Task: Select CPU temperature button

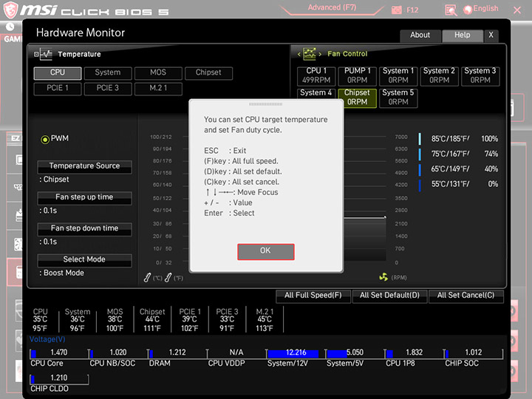Action: (58, 73)
